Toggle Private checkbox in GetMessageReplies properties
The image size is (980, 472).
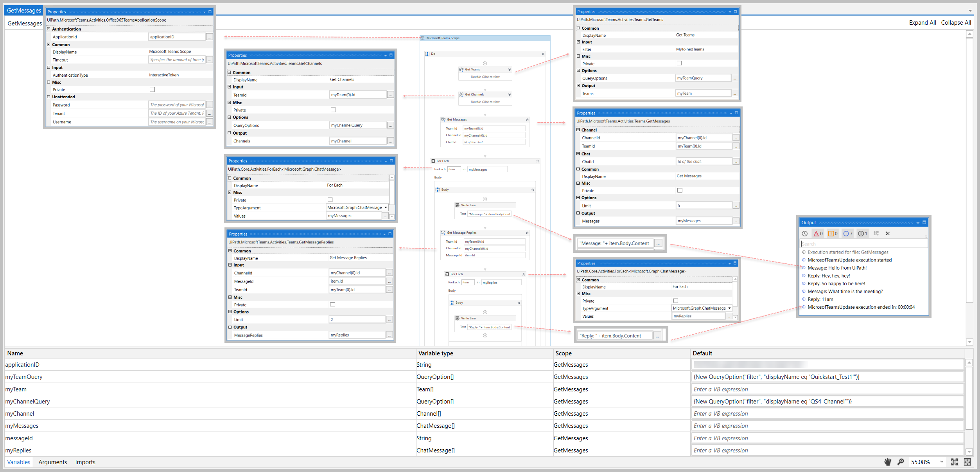pos(333,304)
